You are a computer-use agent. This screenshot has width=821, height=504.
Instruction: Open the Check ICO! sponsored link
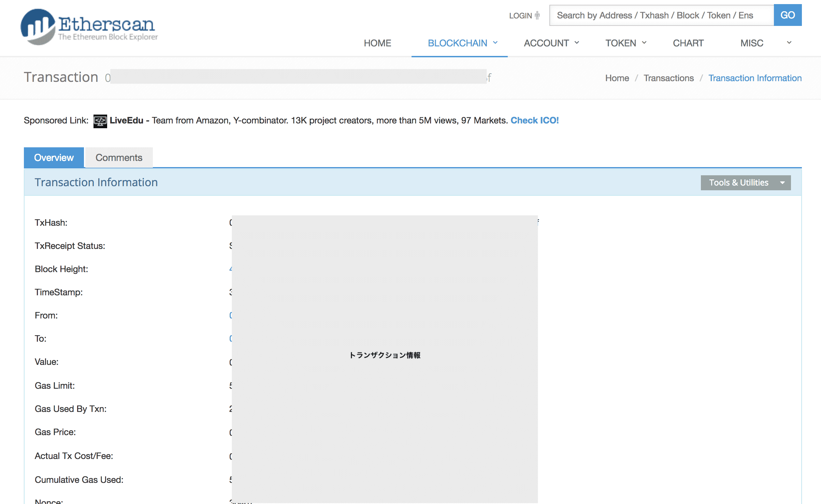coord(534,120)
